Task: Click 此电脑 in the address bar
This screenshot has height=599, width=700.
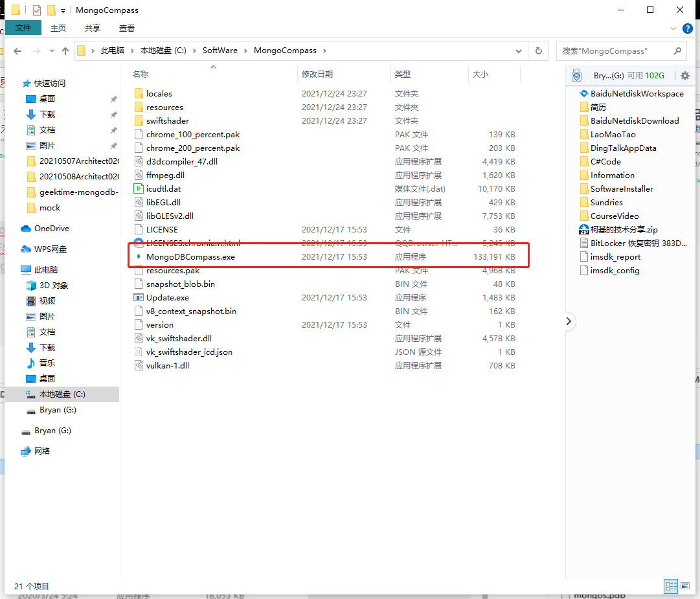Action: pos(113,51)
